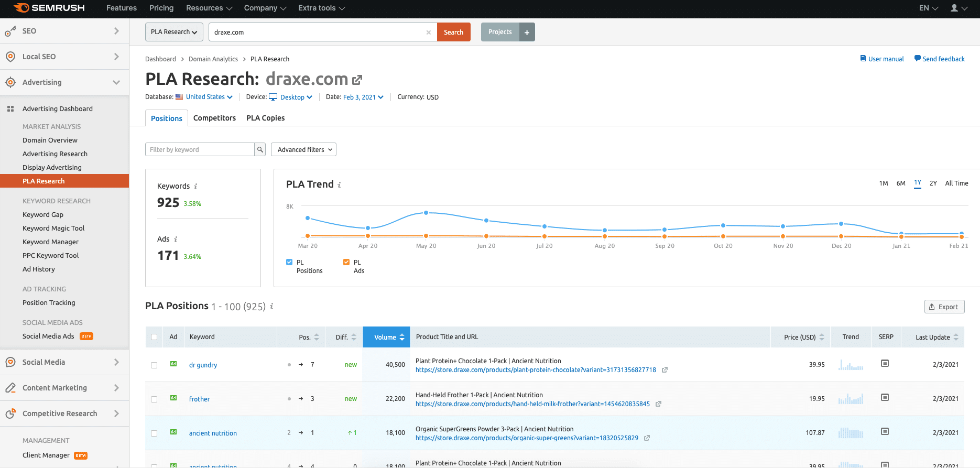
Task: Open SERP snapshot for frother row
Action: tap(885, 397)
